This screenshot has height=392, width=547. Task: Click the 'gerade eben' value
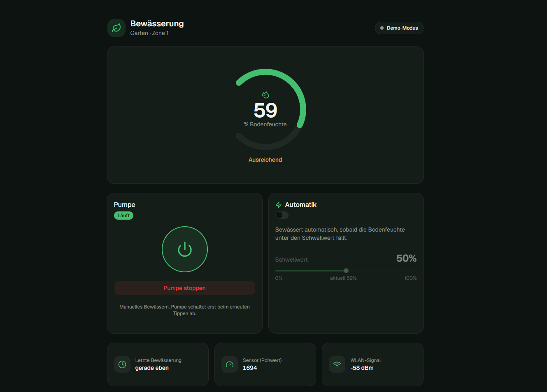click(152, 368)
